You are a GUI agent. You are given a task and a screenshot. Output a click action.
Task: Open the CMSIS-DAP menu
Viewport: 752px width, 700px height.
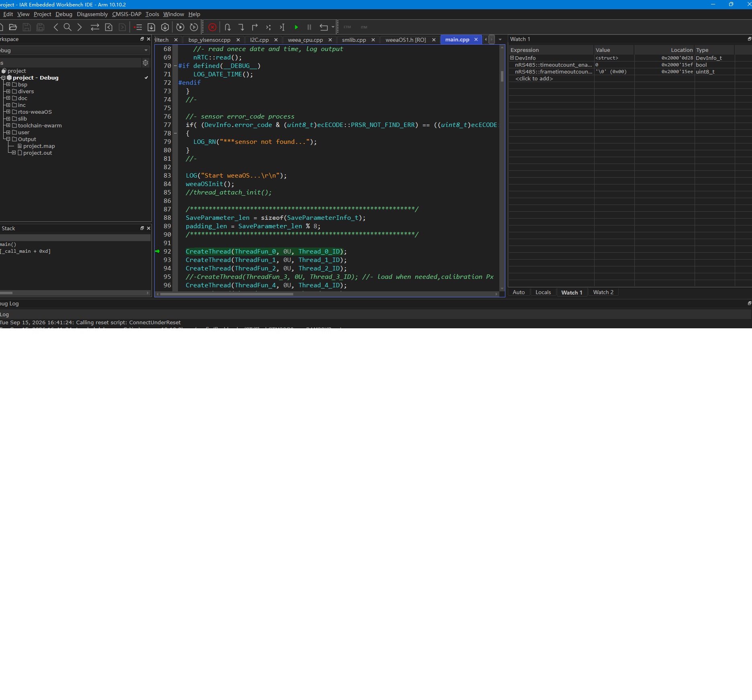pos(127,14)
